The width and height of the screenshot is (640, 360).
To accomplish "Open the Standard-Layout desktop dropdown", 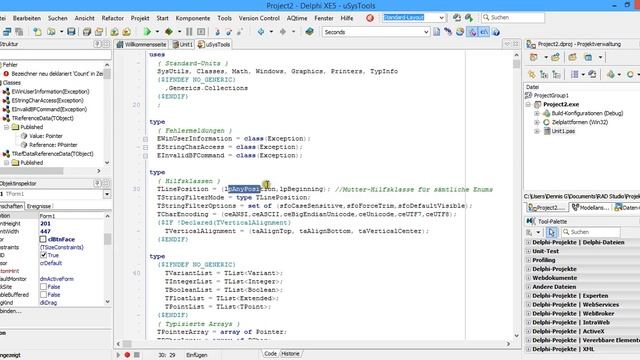I will click(x=441, y=18).
